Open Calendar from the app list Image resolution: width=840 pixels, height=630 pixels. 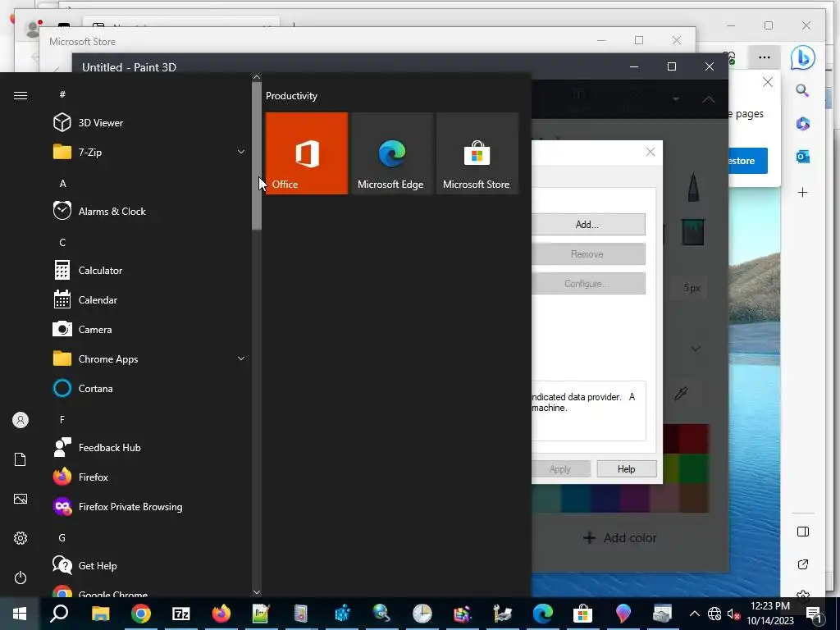pos(150,300)
